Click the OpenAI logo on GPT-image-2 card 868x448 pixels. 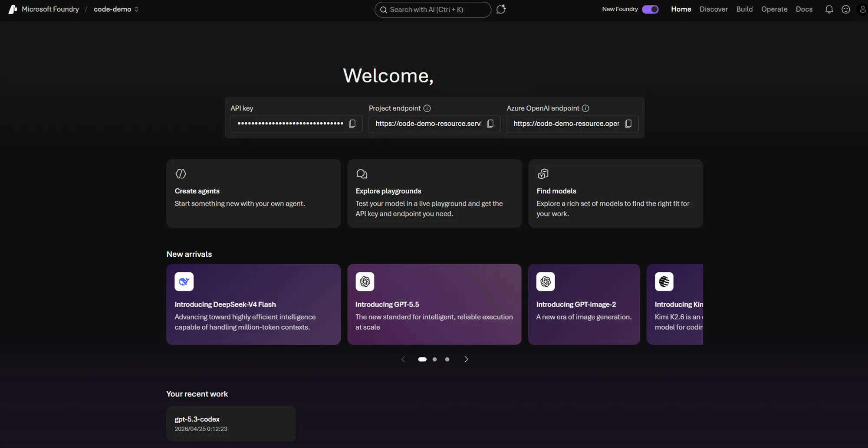tap(546, 281)
